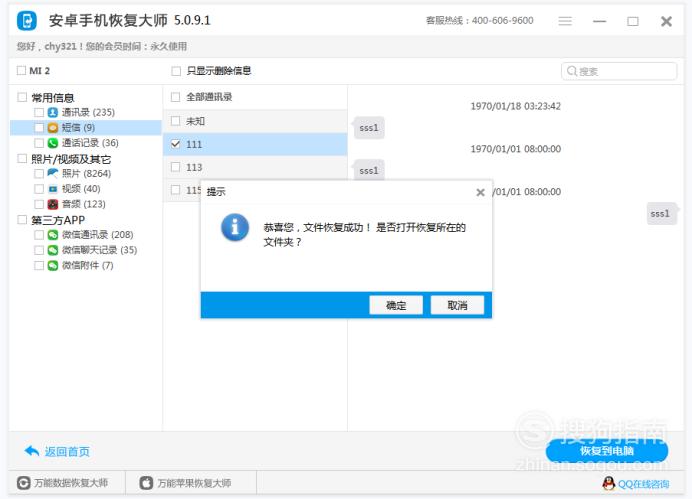Check the 常用信息 category checkbox
Screen dimensions: 692x499
pos(22,97)
